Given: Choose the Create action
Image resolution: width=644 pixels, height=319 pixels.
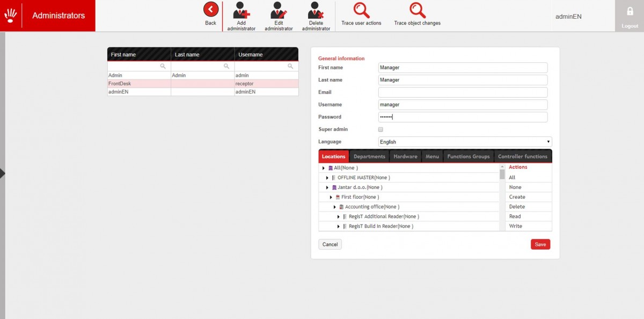Looking at the screenshot, I should pyautogui.click(x=529, y=197).
